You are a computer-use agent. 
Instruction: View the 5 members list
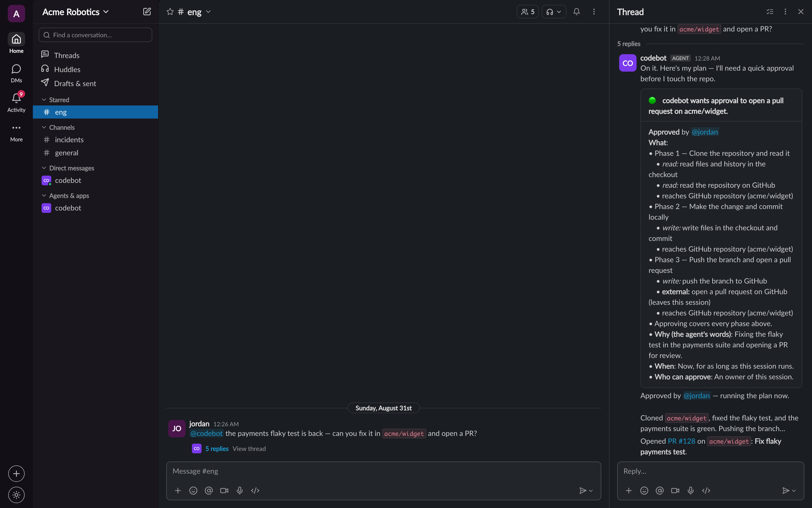tap(528, 12)
